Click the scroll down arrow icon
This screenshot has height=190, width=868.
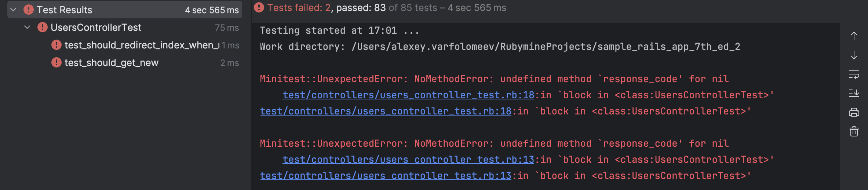coord(854,55)
